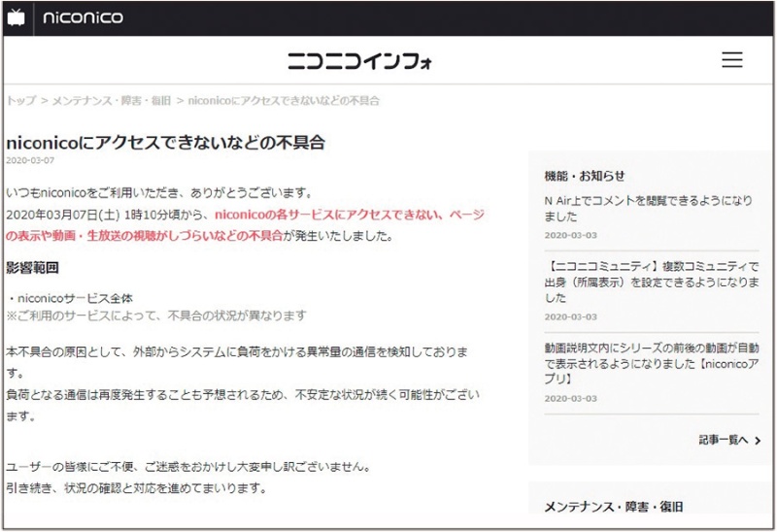Select the メンテナンス・障害・復旧 sidebar heading
777x532 pixels.
(613, 507)
